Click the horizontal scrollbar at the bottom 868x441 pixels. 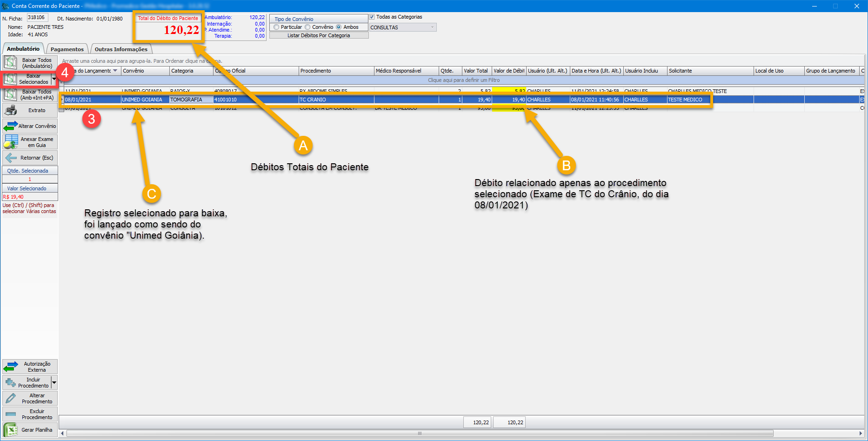coord(419,434)
